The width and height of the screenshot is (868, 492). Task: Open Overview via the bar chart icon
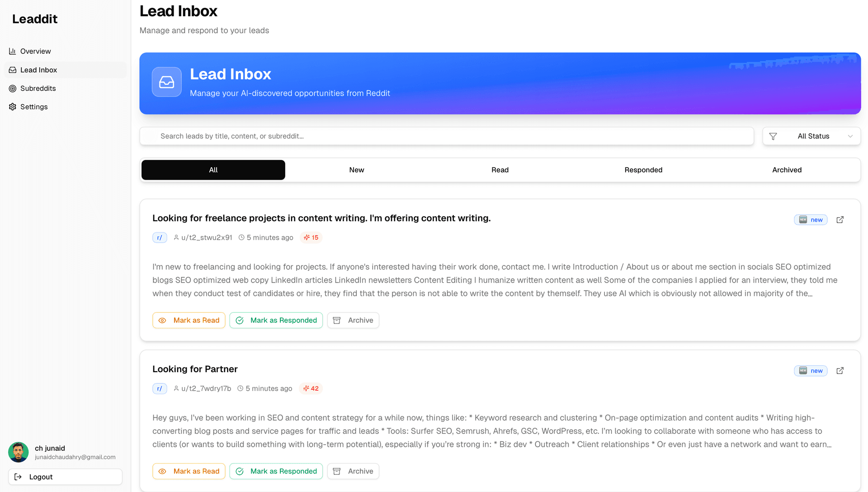13,51
